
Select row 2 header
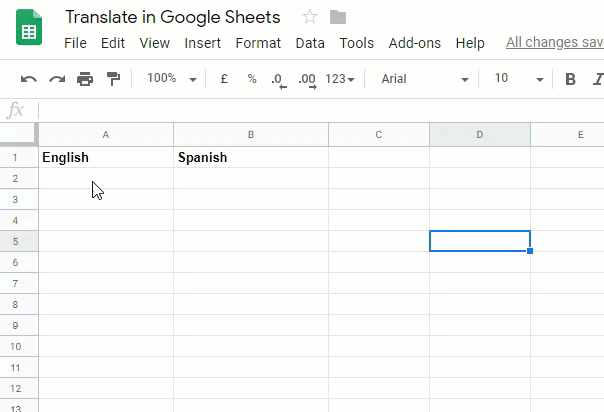19,178
